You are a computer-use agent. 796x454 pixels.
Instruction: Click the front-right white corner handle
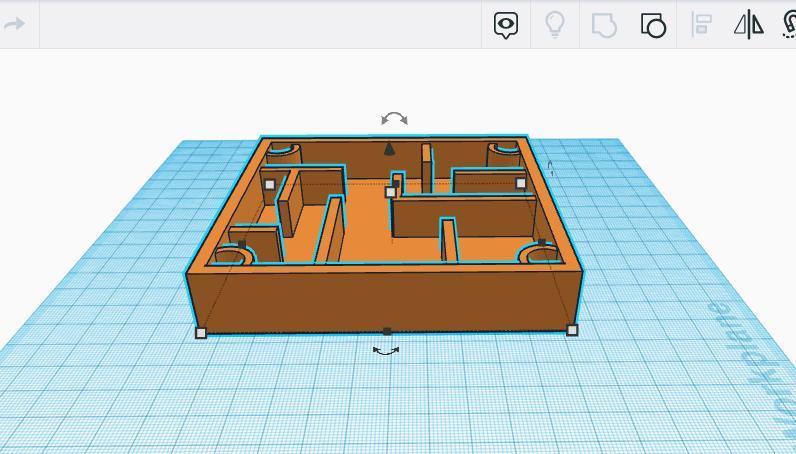572,331
